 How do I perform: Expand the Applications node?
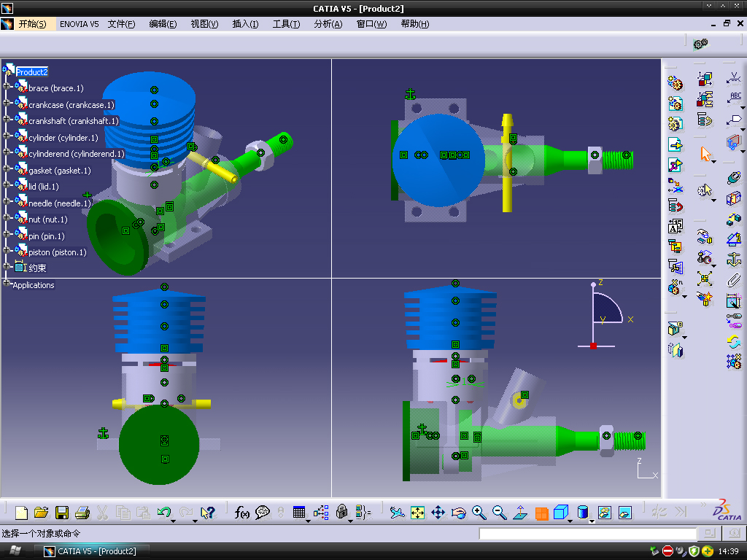click(x=7, y=284)
